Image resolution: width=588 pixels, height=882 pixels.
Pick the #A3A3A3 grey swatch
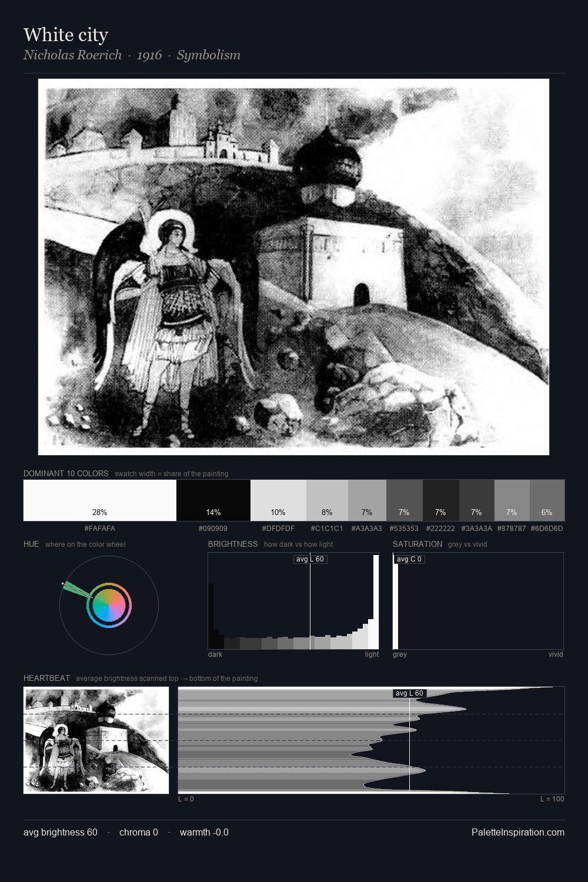point(367,500)
